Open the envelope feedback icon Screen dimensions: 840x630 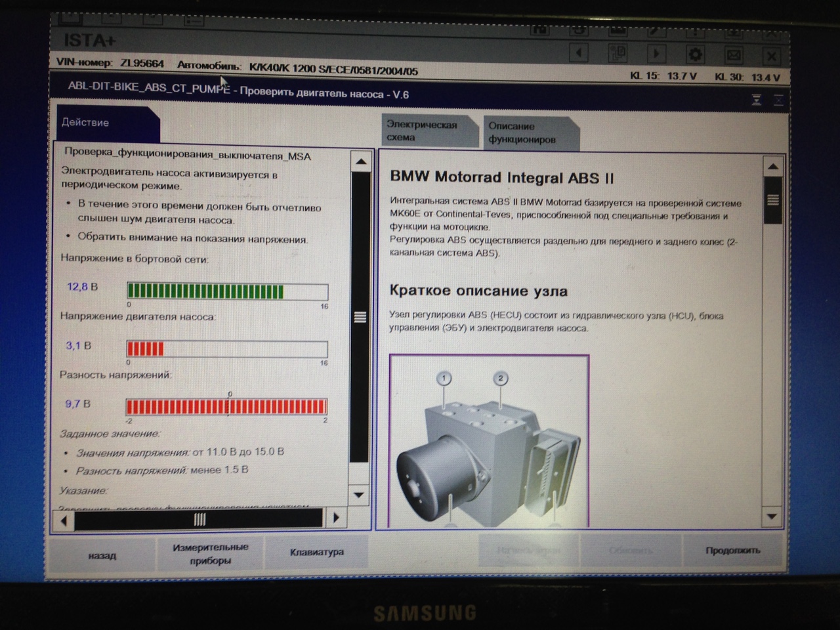click(x=734, y=55)
